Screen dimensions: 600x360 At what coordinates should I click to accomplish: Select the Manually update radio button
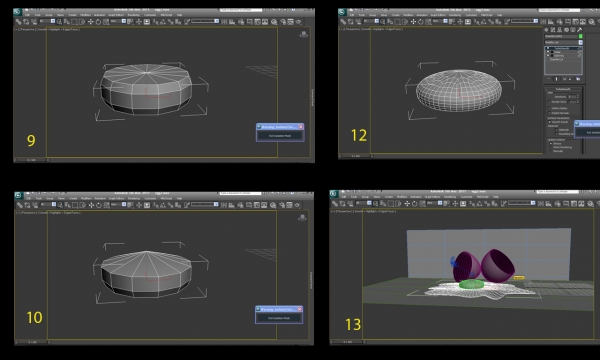[551, 151]
